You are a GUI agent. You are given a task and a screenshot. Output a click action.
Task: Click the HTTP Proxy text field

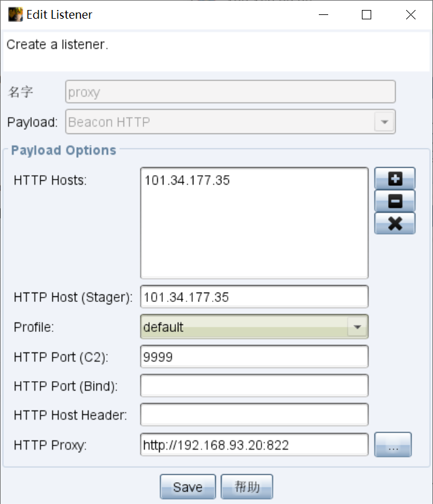[x=254, y=445]
